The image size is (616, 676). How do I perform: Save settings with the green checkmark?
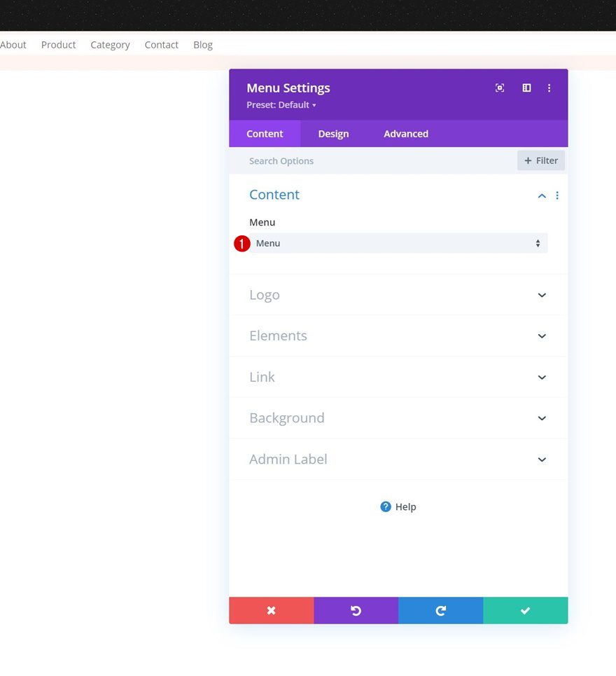click(525, 610)
